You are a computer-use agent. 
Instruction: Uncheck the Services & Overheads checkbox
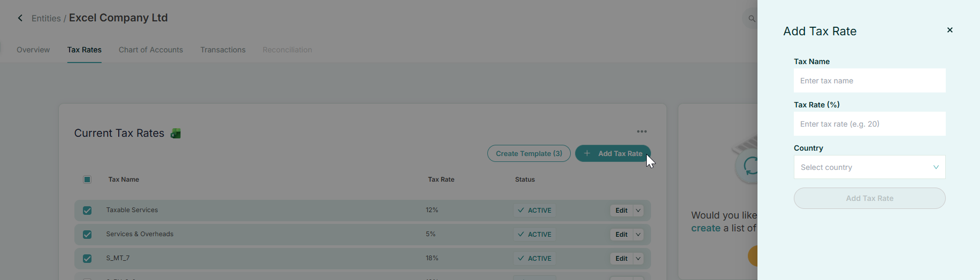click(87, 235)
